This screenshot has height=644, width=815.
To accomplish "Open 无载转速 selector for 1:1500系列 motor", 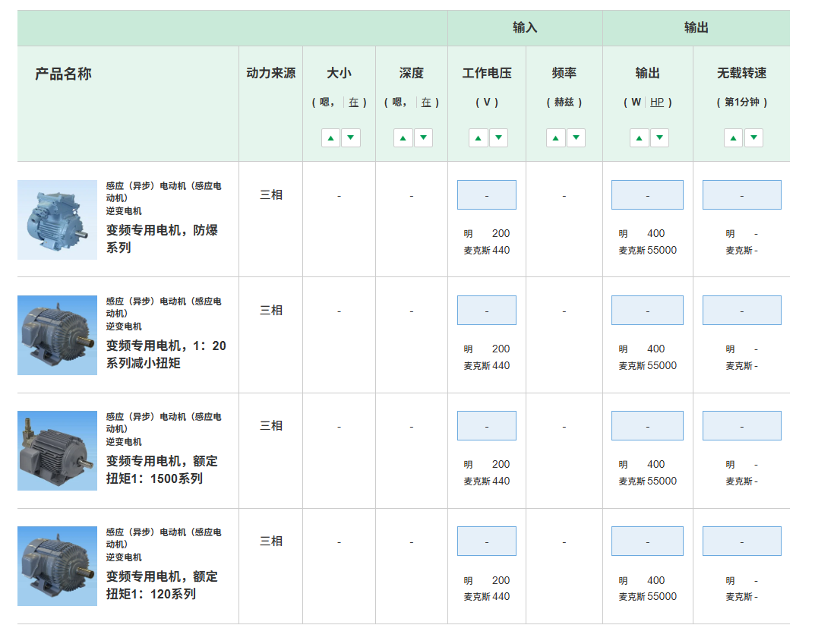I will 741,426.
